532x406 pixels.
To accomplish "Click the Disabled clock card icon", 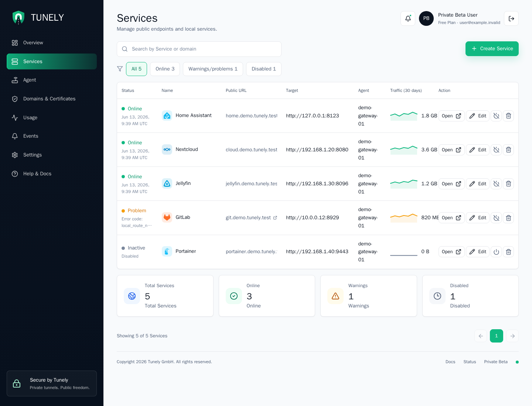I will click(x=437, y=296).
